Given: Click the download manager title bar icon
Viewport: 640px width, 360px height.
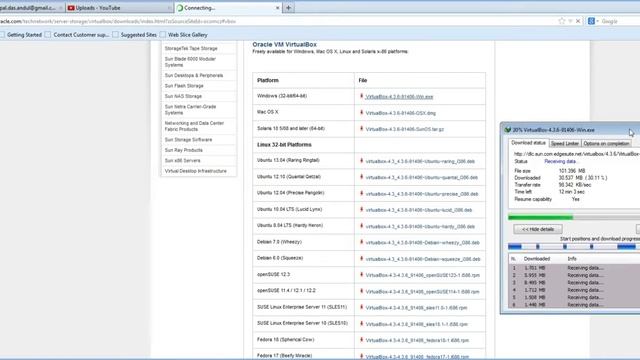Looking at the screenshot, I should [507, 130].
